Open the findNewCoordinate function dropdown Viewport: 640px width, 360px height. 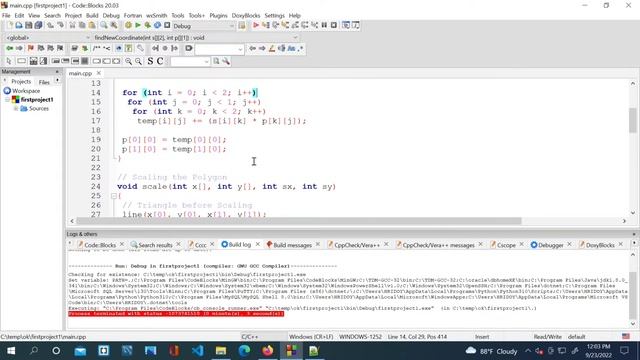point(296,38)
